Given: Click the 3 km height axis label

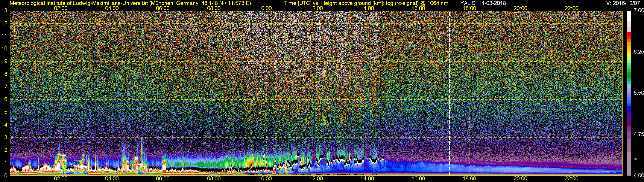Looking at the screenshot, I should point(6,137).
